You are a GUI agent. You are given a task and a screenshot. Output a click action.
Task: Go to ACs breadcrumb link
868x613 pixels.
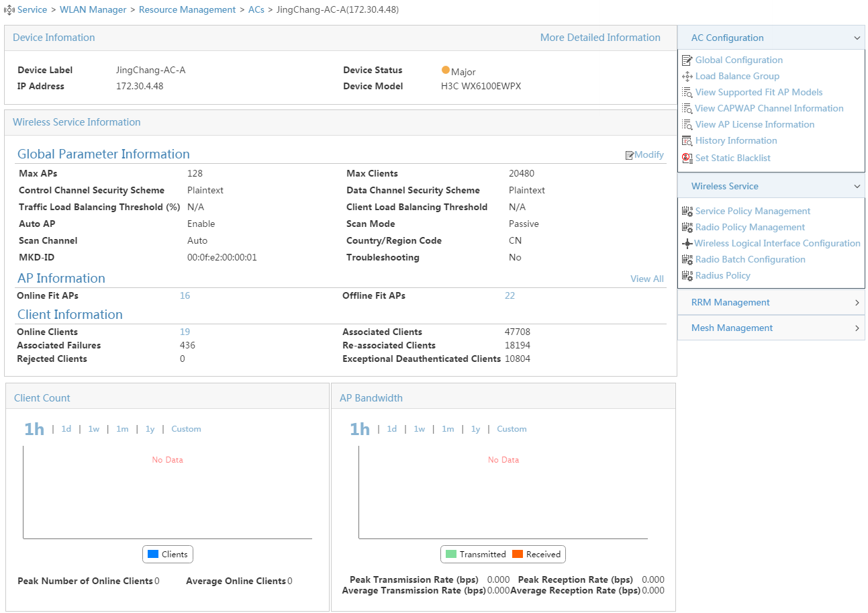[256, 10]
